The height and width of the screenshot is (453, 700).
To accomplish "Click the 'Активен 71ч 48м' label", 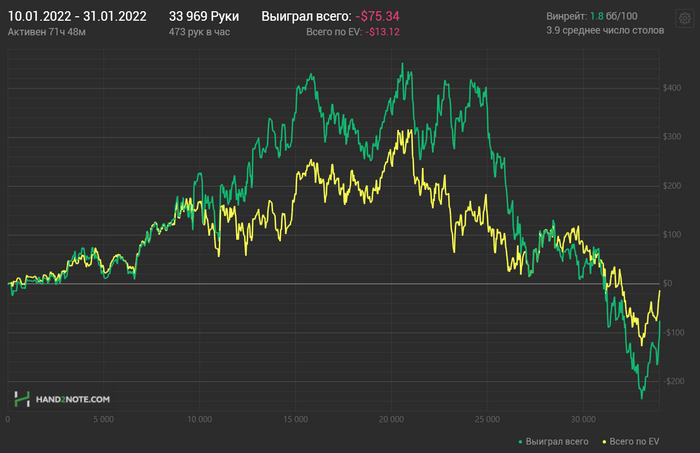I will 47,32.
